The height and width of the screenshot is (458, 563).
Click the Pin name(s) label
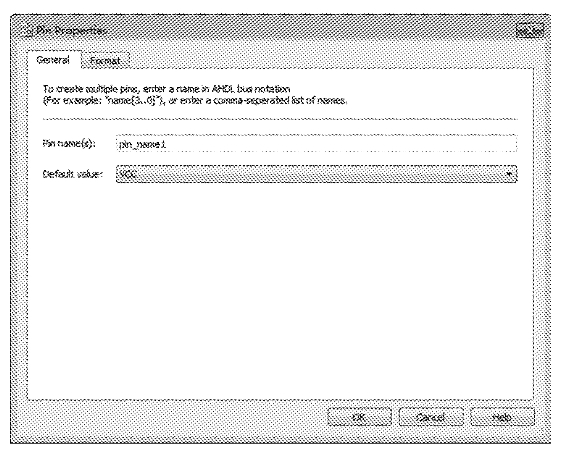pyautogui.click(x=69, y=144)
